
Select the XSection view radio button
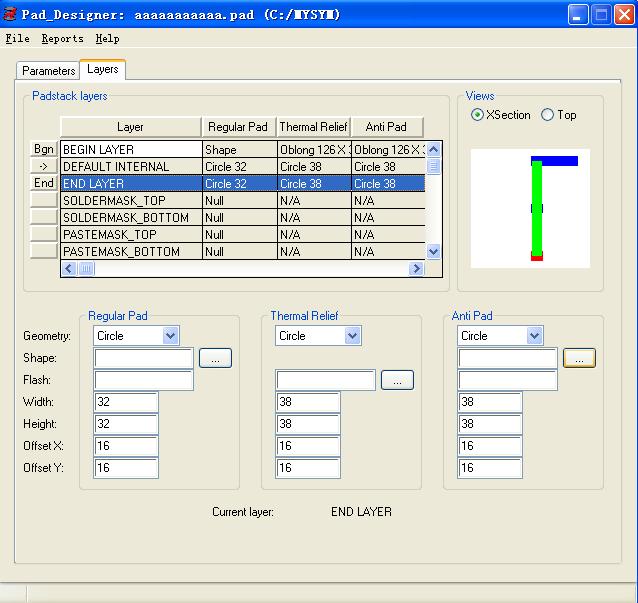point(478,115)
